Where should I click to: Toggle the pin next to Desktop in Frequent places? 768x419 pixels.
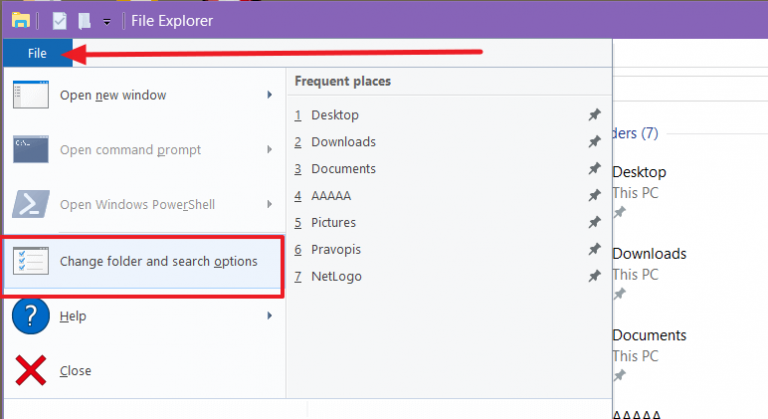point(594,115)
